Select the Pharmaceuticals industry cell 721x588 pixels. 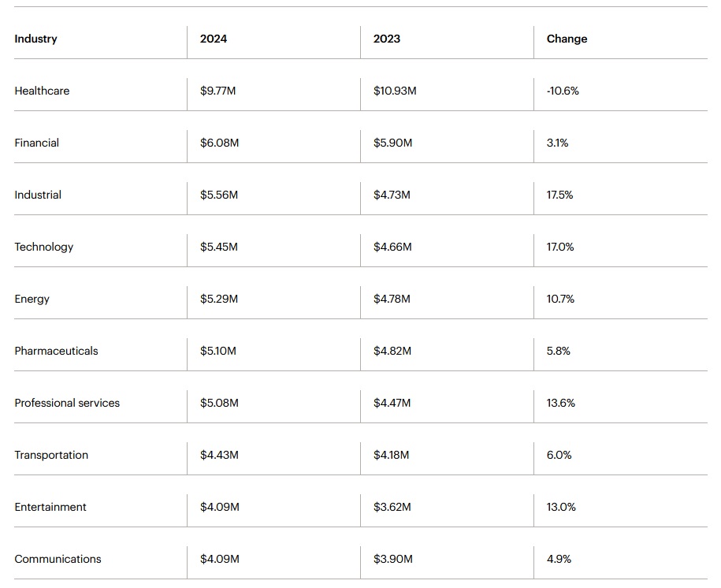click(x=56, y=351)
